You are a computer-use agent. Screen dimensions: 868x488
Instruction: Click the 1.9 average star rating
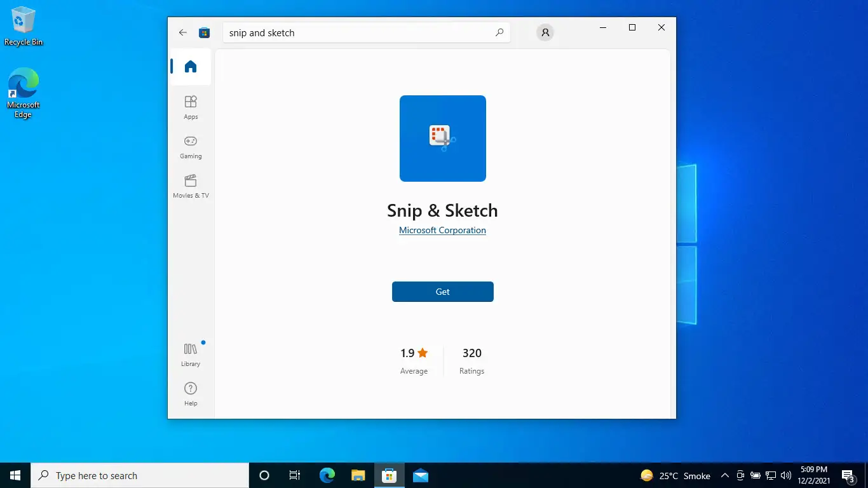[x=414, y=360]
